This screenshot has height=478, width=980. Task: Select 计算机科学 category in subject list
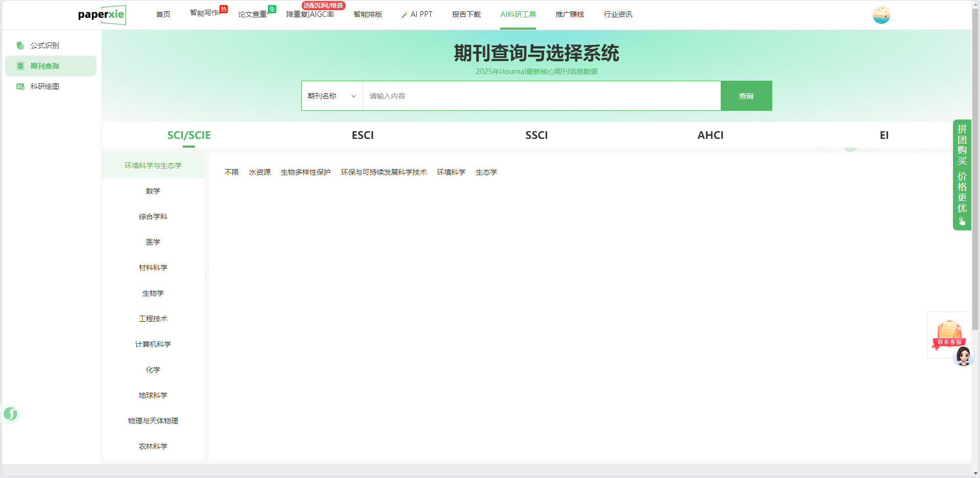pyautogui.click(x=153, y=344)
